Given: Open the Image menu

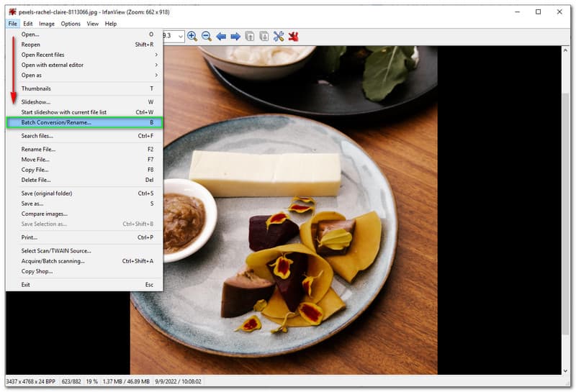Looking at the screenshot, I should [x=47, y=24].
